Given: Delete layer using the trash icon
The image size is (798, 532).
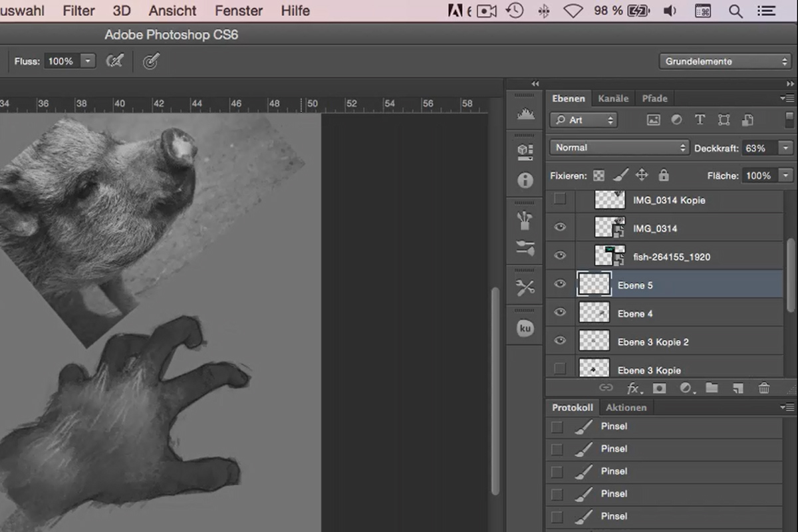Looking at the screenshot, I should (x=764, y=388).
